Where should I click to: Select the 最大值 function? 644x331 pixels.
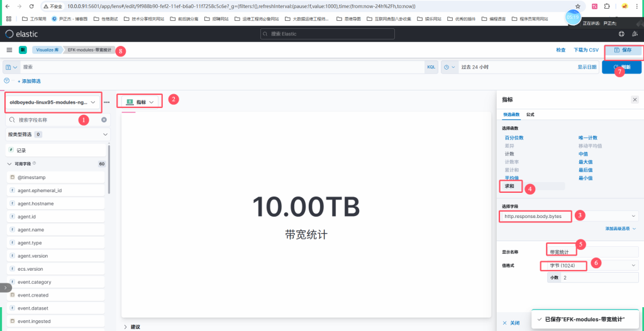coord(585,161)
